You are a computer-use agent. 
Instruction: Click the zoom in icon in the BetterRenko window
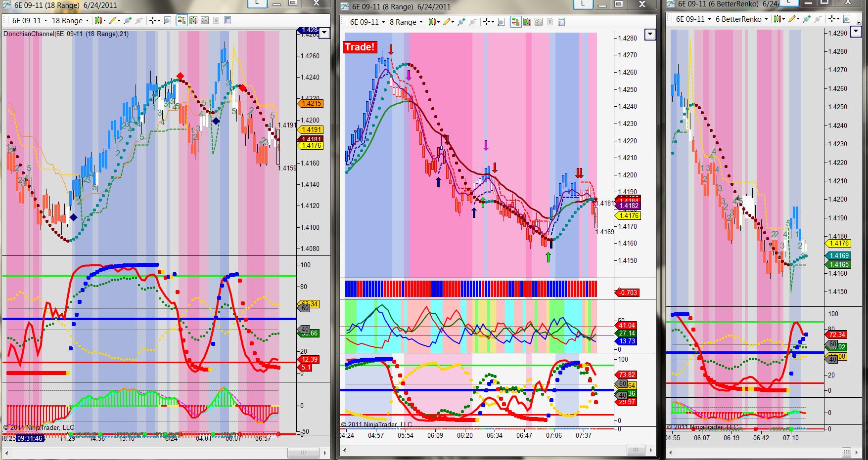pyautogui.click(x=807, y=19)
